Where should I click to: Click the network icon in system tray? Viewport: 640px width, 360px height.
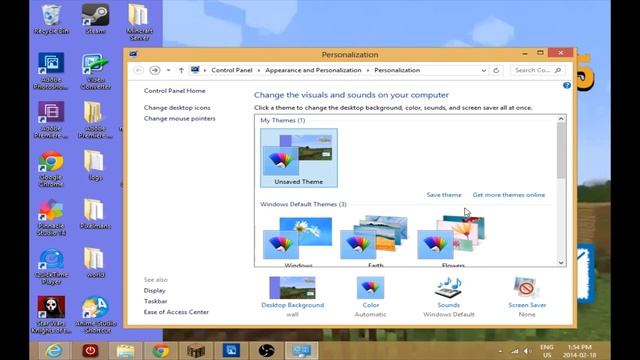(x=515, y=351)
